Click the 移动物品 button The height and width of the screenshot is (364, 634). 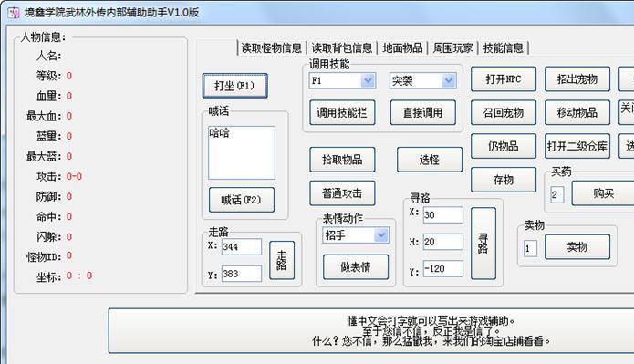(577, 112)
